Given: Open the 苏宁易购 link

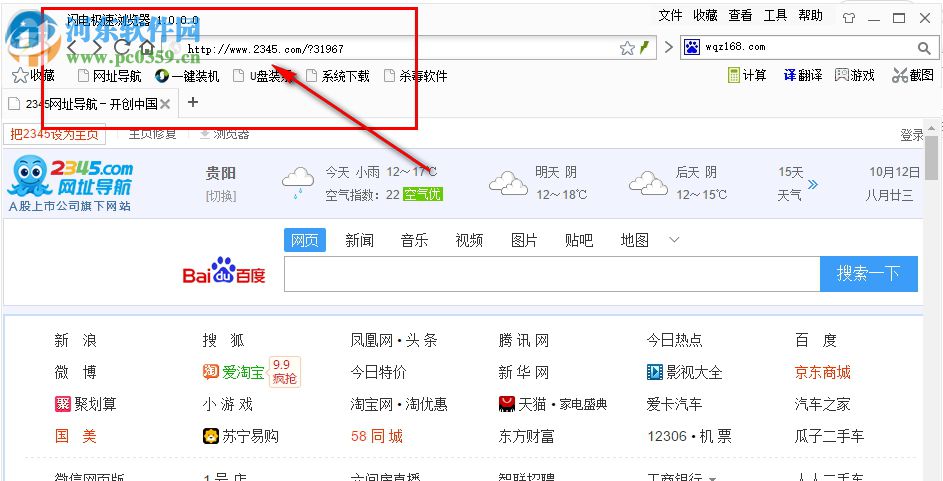Looking at the screenshot, I should pos(241,436).
